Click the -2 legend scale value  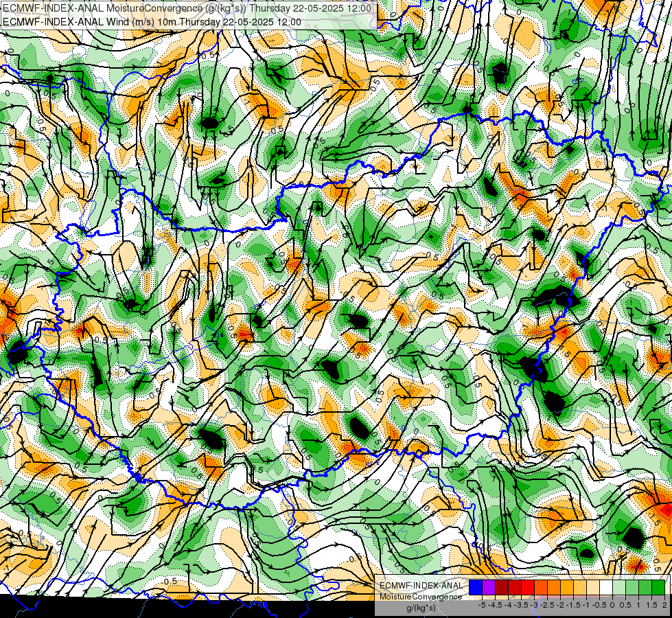tap(560, 605)
